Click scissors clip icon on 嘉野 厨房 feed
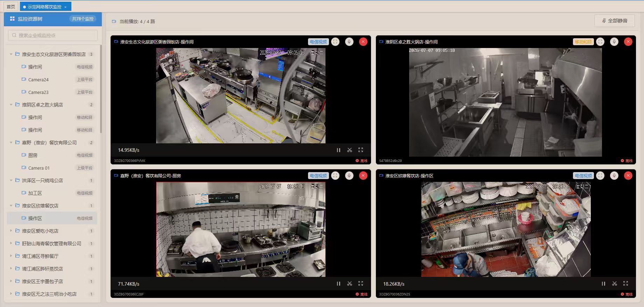This screenshot has height=307, width=644. (350, 284)
